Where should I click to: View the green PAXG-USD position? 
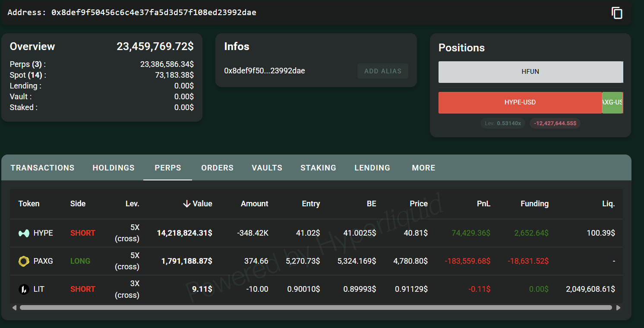point(612,103)
